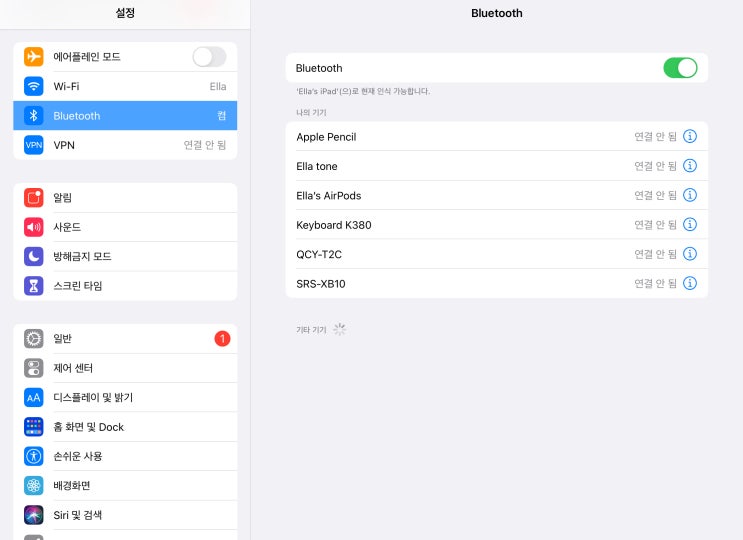Tap the Siri 및 검색 icon
Screen dimensions: 743x540
(34, 515)
